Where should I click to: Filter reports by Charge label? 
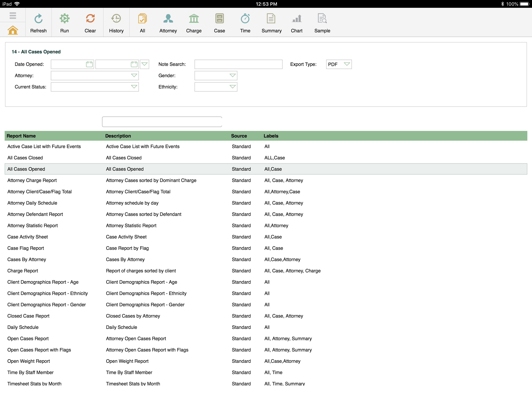coord(194,23)
